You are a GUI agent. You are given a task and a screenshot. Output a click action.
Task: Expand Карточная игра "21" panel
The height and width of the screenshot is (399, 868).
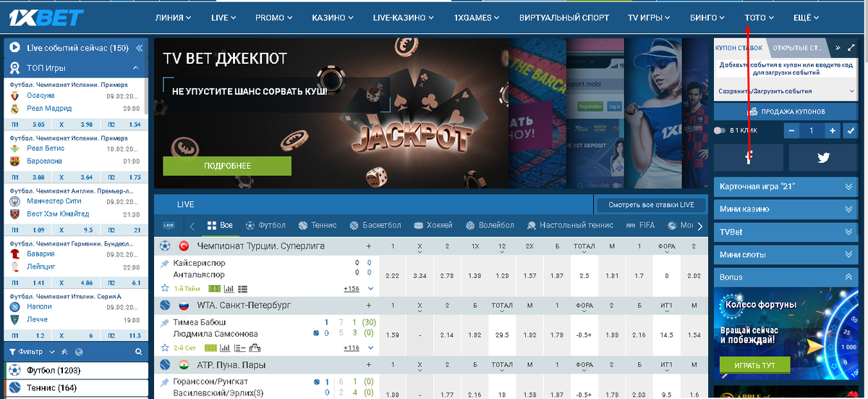[x=786, y=186]
